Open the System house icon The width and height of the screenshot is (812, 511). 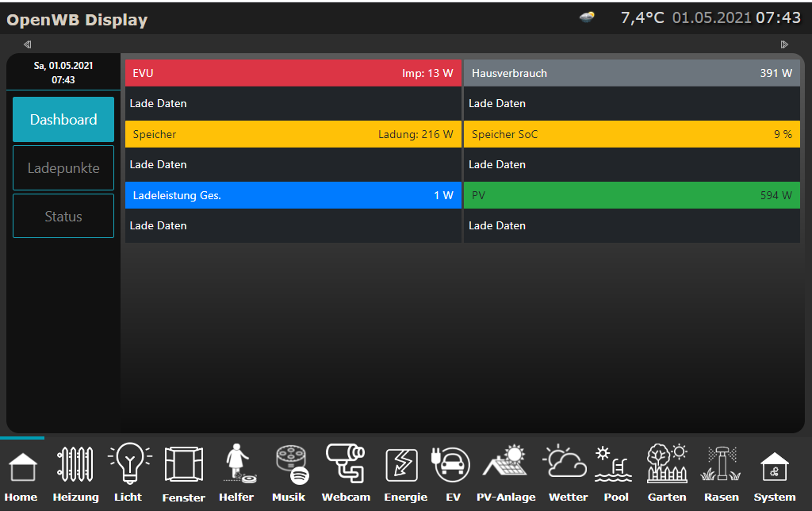pyautogui.click(x=774, y=466)
